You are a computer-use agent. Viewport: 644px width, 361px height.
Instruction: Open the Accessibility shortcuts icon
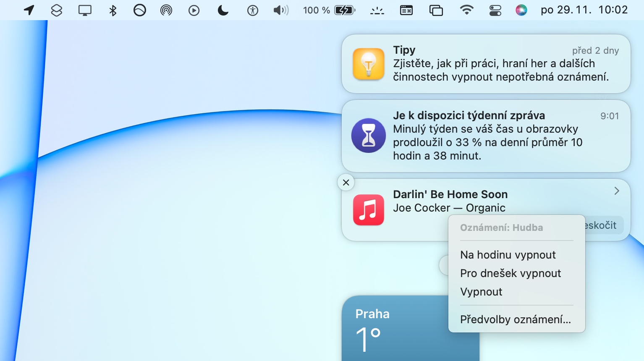[x=253, y=10]
